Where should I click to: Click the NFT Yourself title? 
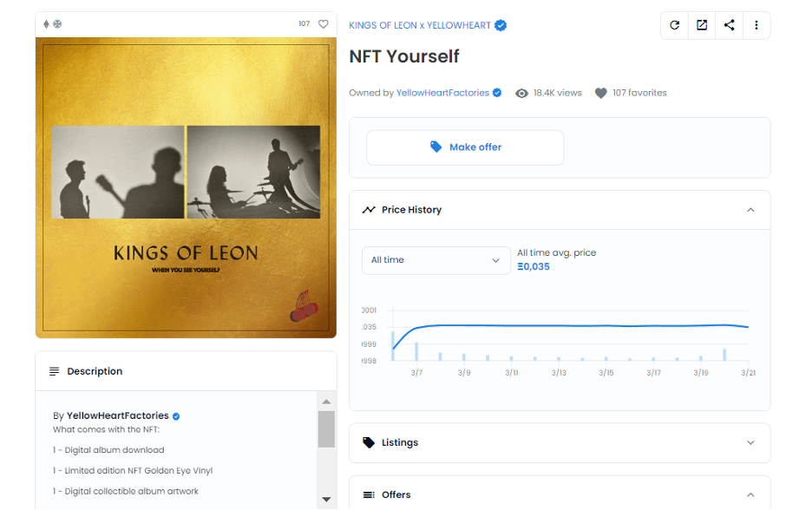(x=404, y=56)
